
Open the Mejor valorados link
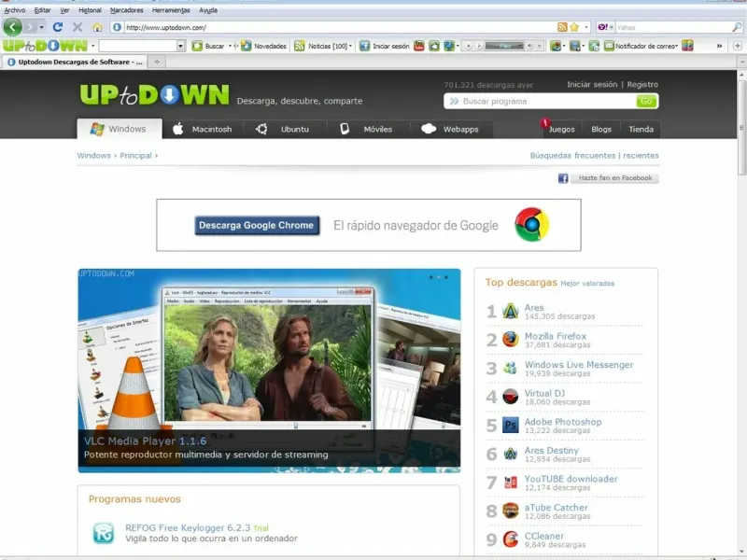pos(587,284)
